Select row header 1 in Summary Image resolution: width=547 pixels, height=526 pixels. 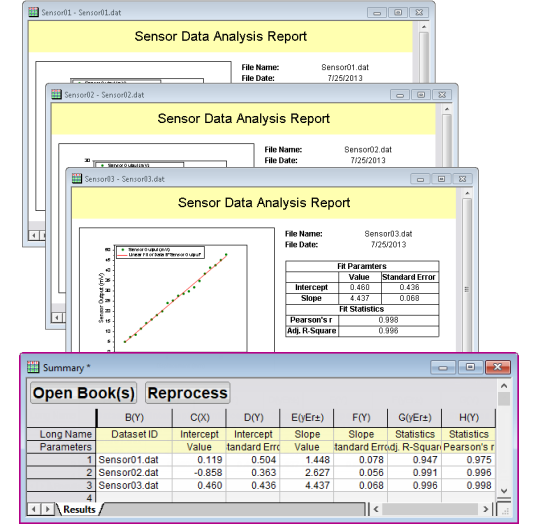coord(61,460)
